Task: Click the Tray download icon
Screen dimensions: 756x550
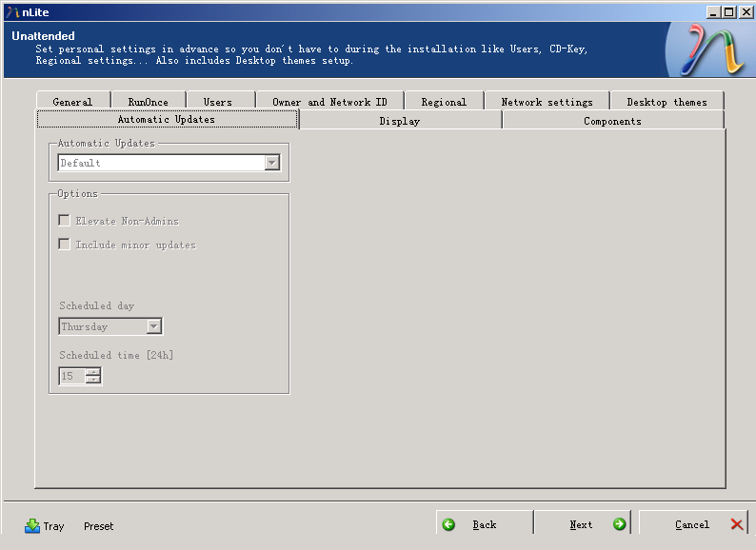Action: [x=32, y=525]
